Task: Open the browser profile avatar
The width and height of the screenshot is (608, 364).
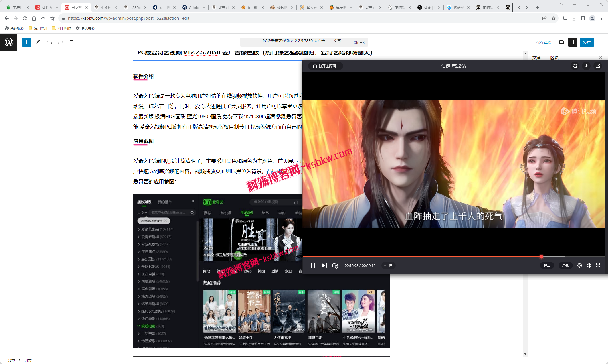Action: [592, 18]
